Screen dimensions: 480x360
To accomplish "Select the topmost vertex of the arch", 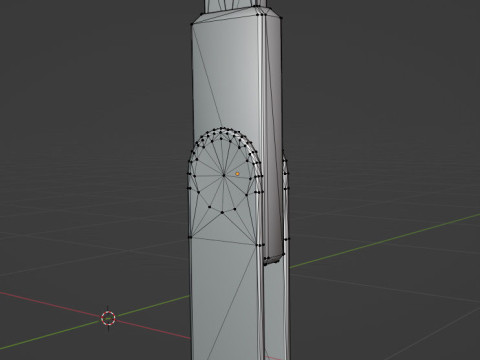I will (x=221, y=128).
